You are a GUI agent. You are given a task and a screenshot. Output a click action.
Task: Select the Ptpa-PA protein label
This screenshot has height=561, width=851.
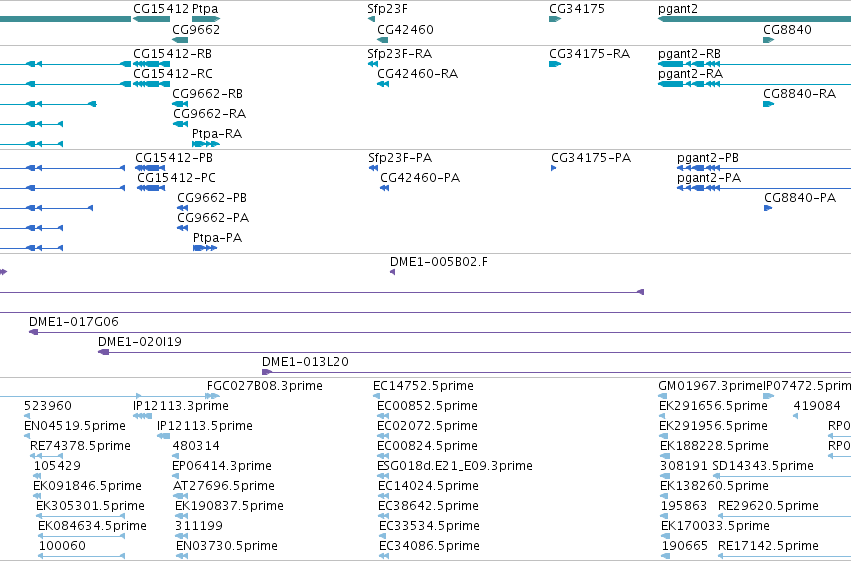(x=218, y=238)
